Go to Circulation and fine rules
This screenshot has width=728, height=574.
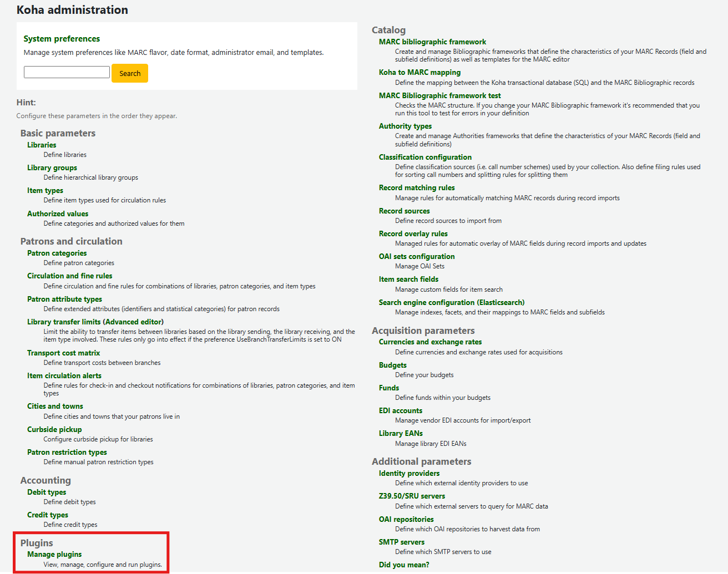coord(70,276)
